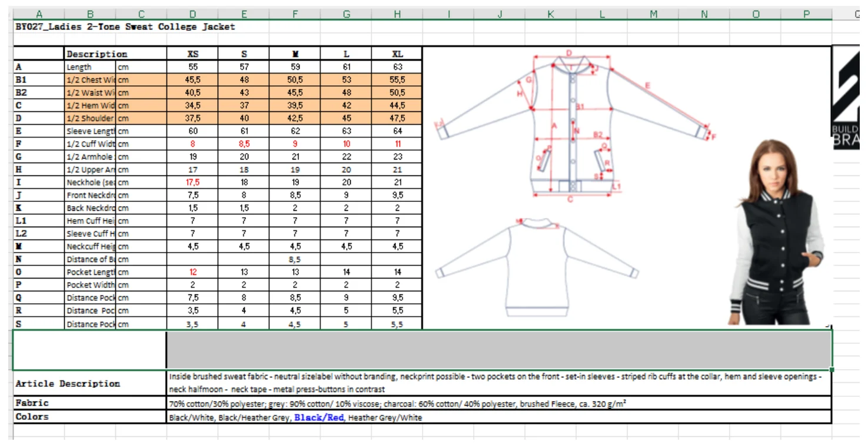The height and width of the screenshot is (448, 868).
Task: Click red value '17,5' in Neckhole row
Action: 193,182
